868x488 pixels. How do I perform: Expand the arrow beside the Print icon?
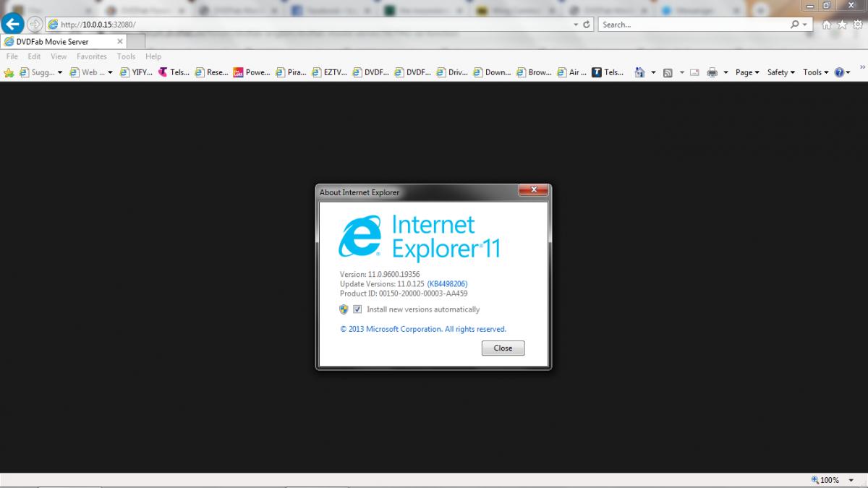(x=726, y=72)
